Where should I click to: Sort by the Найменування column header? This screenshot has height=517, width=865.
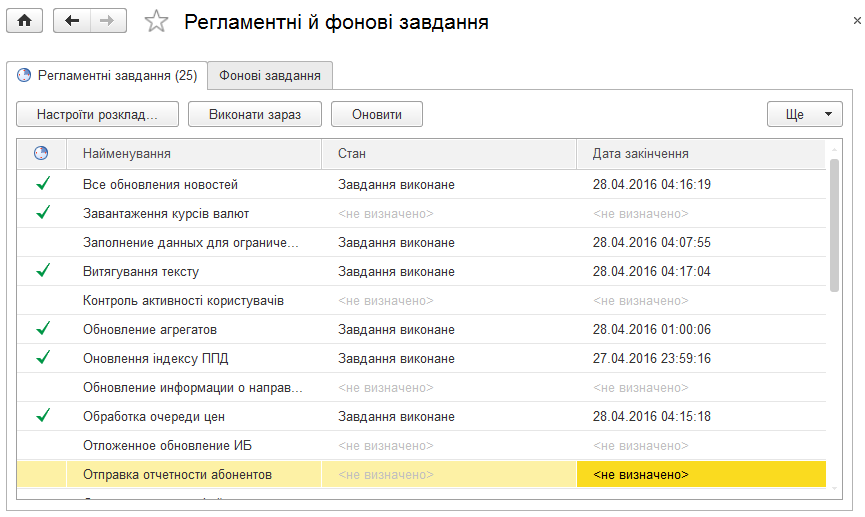pos(194,153)
